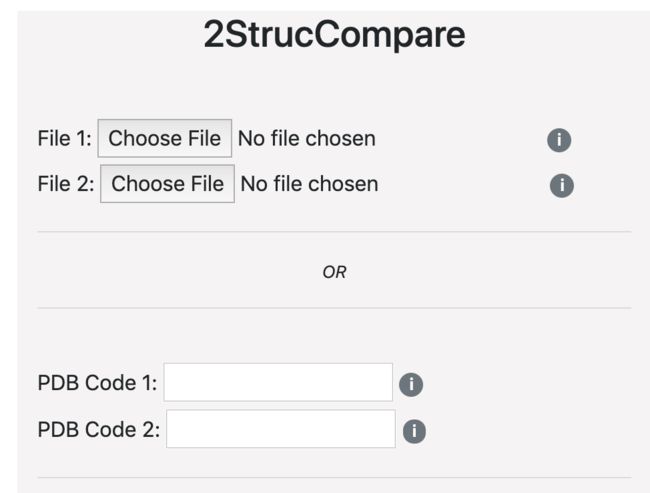Click the 2StrucCompare page title
Screen dimensions: 650x493
[x=334, y=35]
